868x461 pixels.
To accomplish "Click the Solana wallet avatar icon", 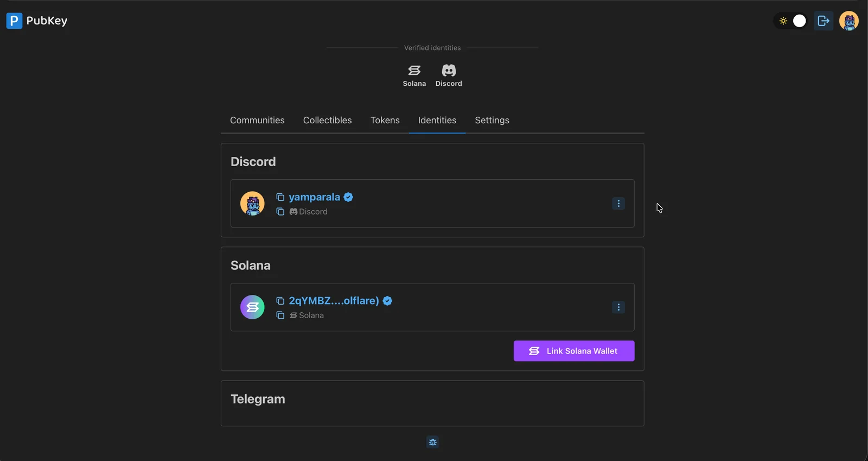I will (252, 307).
